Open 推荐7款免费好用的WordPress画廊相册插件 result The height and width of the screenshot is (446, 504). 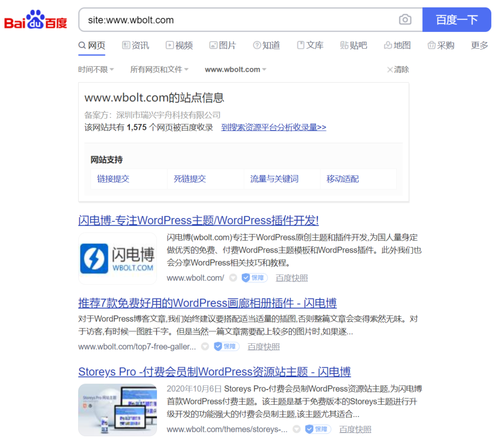pos(207,303)
